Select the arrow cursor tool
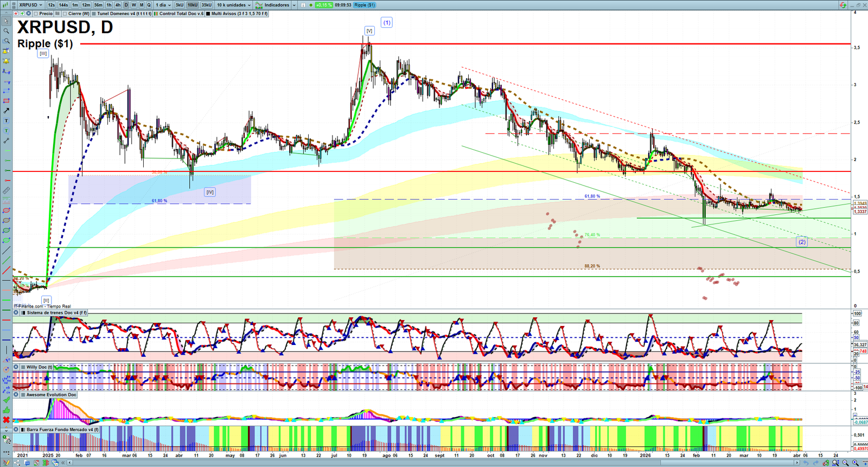 click(6, 21)
